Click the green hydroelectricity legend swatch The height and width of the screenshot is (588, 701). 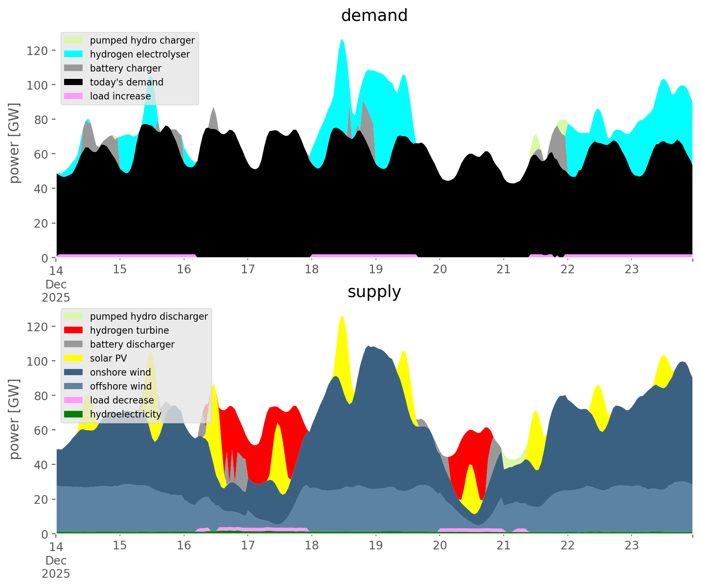74,414
